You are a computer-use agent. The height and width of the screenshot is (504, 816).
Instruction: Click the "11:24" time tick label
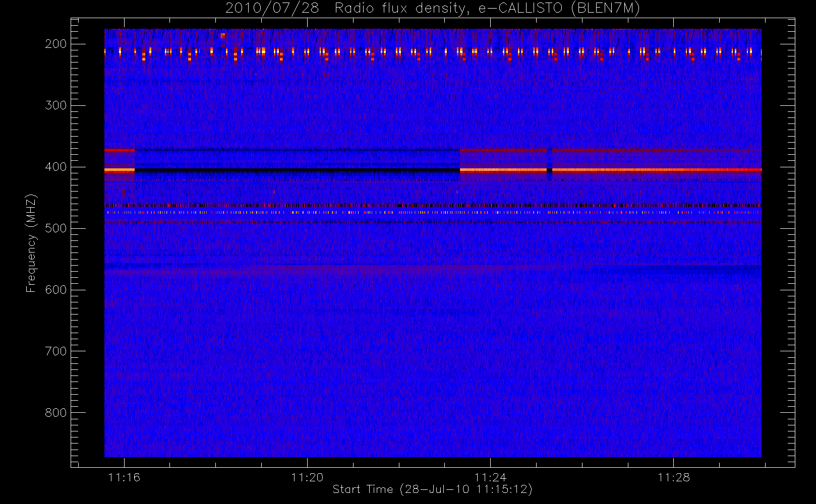point(490,477)
